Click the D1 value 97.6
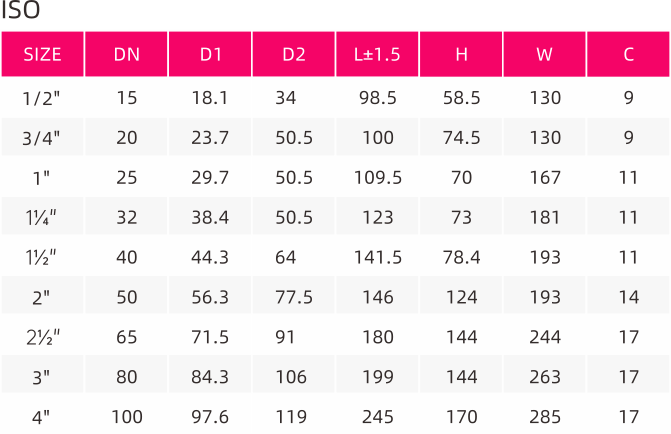671x434 pixels. pyautogui.click(x=210, y=417)
